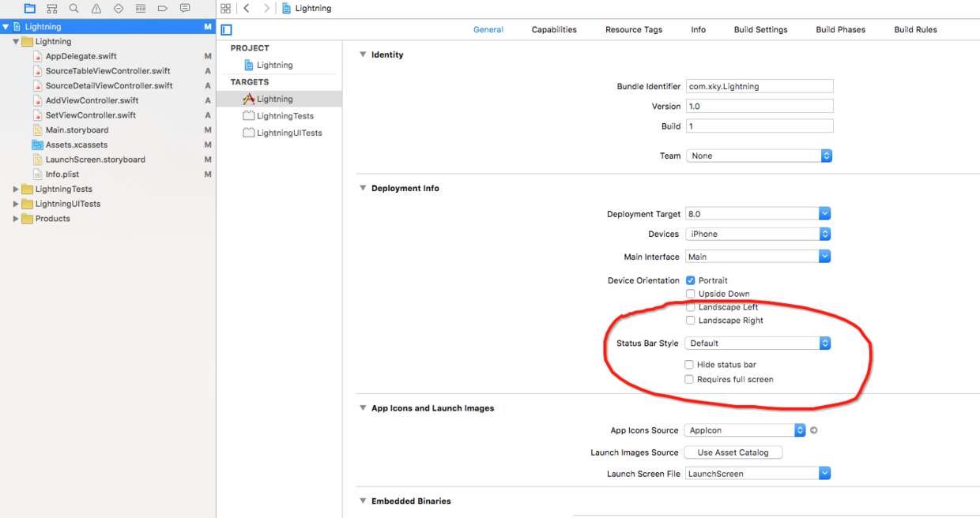Click the Bundle Identifier text field

[x=759, y=87]
